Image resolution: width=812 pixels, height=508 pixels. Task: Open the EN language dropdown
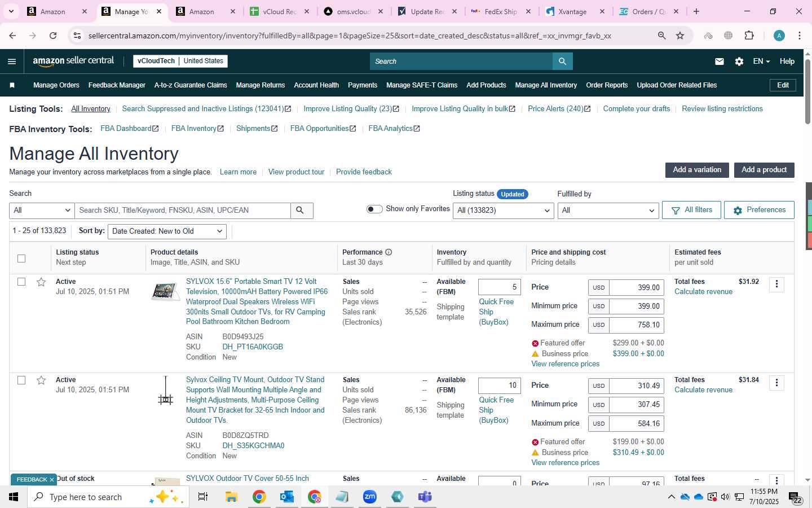click(x=761, y=62)
